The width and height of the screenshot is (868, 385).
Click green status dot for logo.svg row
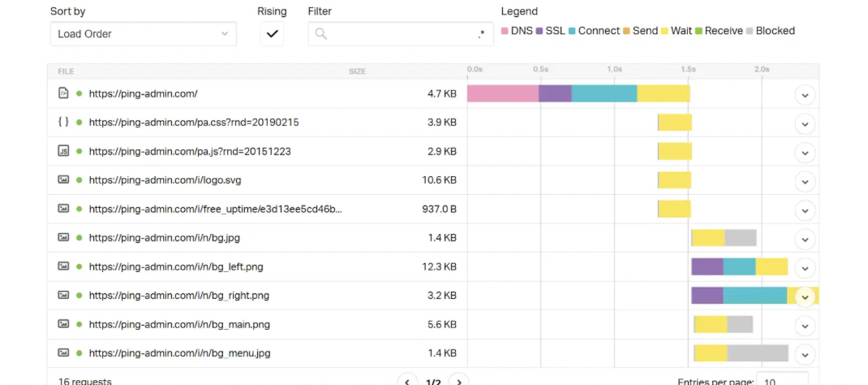(x=79, y=180)
